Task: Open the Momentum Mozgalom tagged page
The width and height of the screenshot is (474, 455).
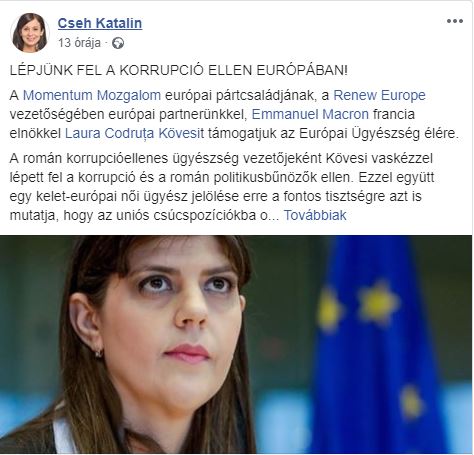Action: coord(92,95)
